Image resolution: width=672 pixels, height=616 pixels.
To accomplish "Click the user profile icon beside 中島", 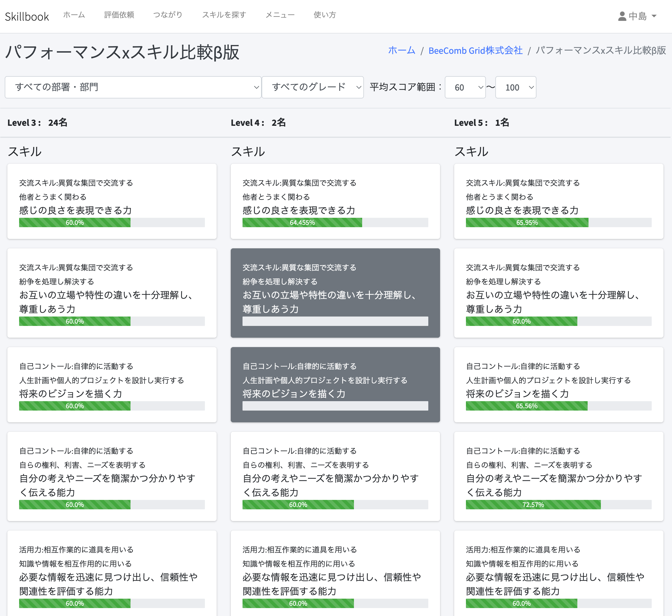I will (x=622, y=16).
